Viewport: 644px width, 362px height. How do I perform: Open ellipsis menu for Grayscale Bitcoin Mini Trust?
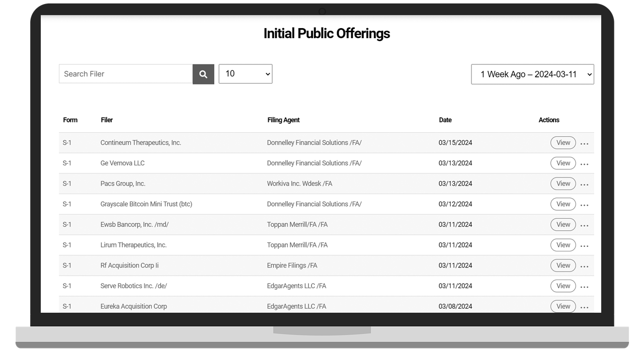(x=584, y=205)
